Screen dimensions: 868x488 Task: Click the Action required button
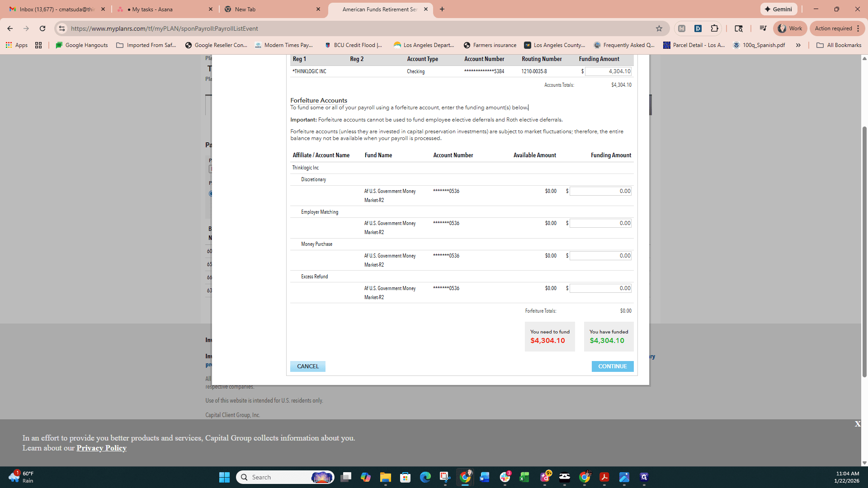click(837, 28)
